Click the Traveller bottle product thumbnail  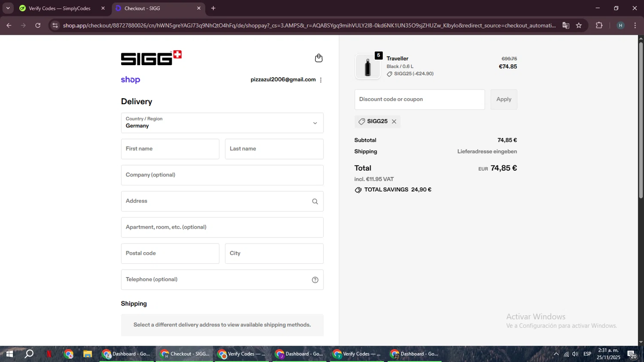click(368, 66)
